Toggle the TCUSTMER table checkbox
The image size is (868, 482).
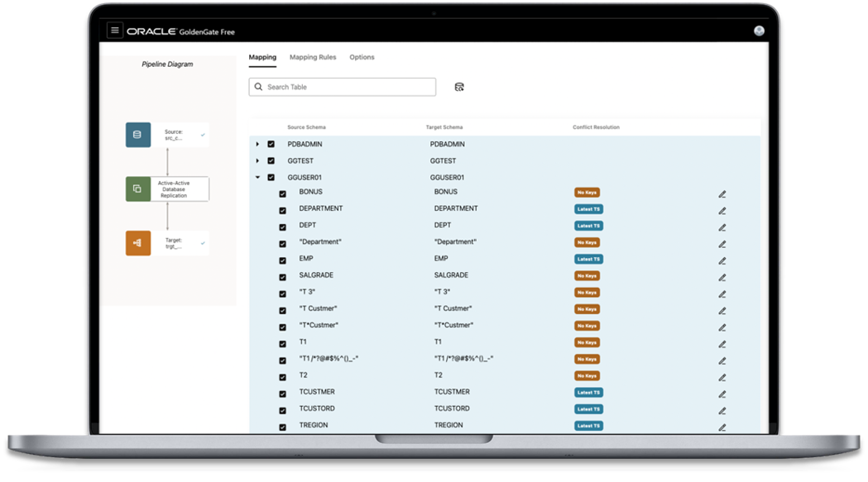(x=282, y=394)
